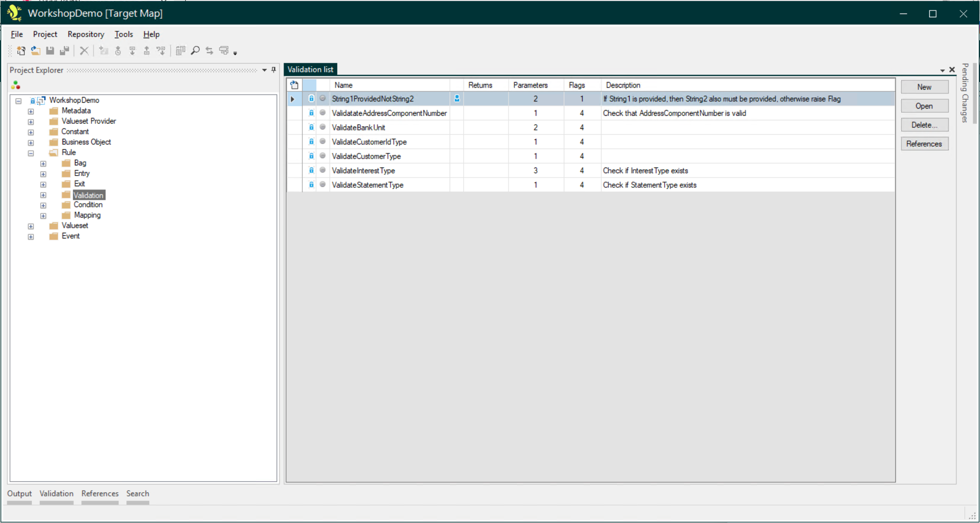Toggle the gray status circle for ValidateInterestType
The width and height of the screenshot is (980, 523).
(x=323, y=170)
